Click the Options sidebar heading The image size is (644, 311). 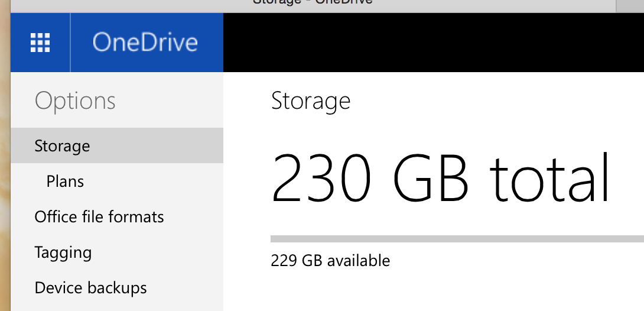[75, 101]
